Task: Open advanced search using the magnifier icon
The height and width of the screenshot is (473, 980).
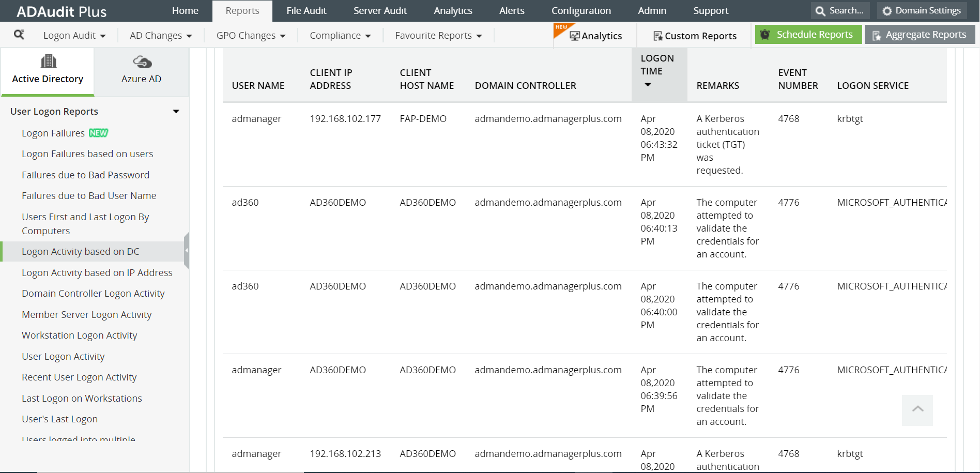Action: (x=20, y=35)
